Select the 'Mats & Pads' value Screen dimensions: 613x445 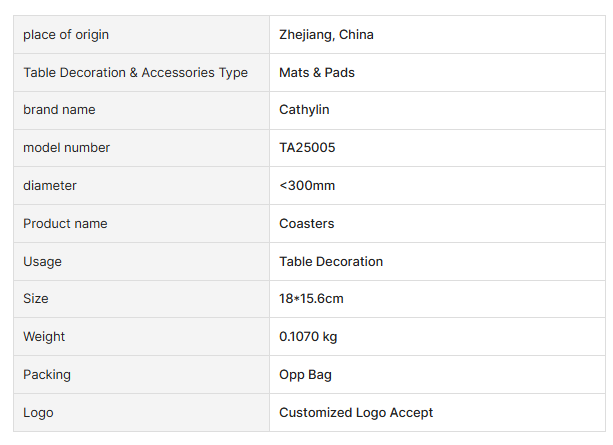point(316,73)
